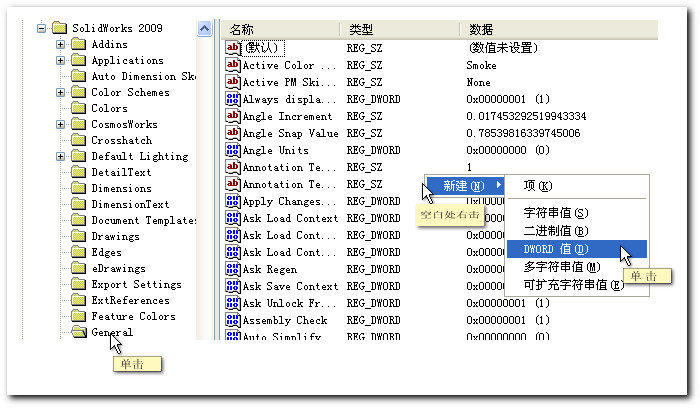Choose DWORD 值(D) from the submenu
Viewport: 700px width, 408px height.
tap(577, 249)
